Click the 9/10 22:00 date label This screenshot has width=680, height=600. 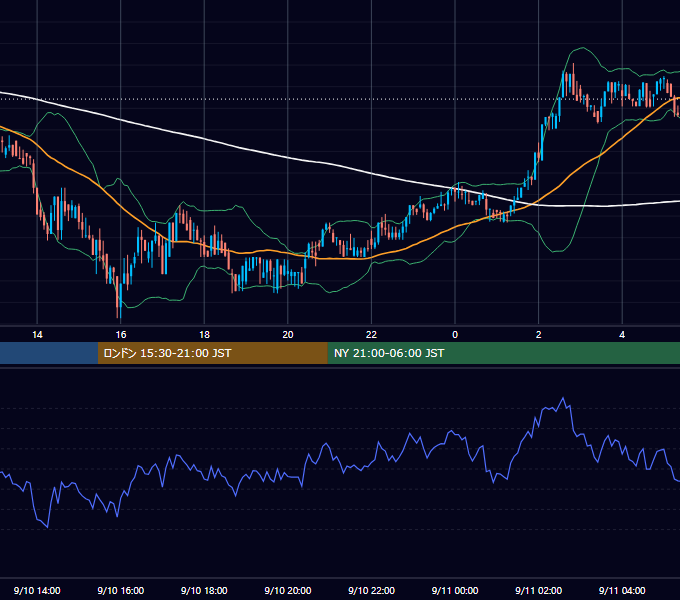(371, 590)
